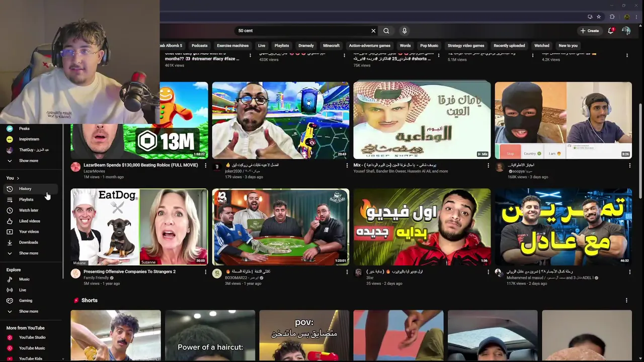
Task: Open YouTube Studio from sidebar
Action: [x=31, y=337]
